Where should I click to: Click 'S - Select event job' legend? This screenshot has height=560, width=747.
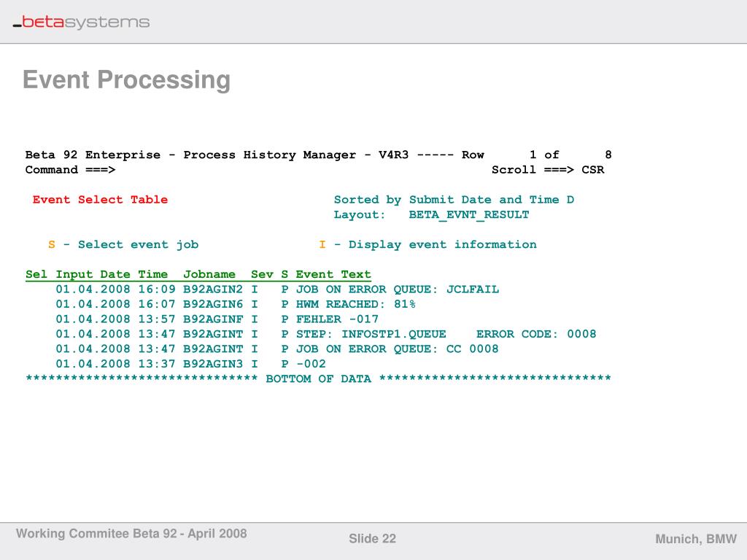click(123, 245)
